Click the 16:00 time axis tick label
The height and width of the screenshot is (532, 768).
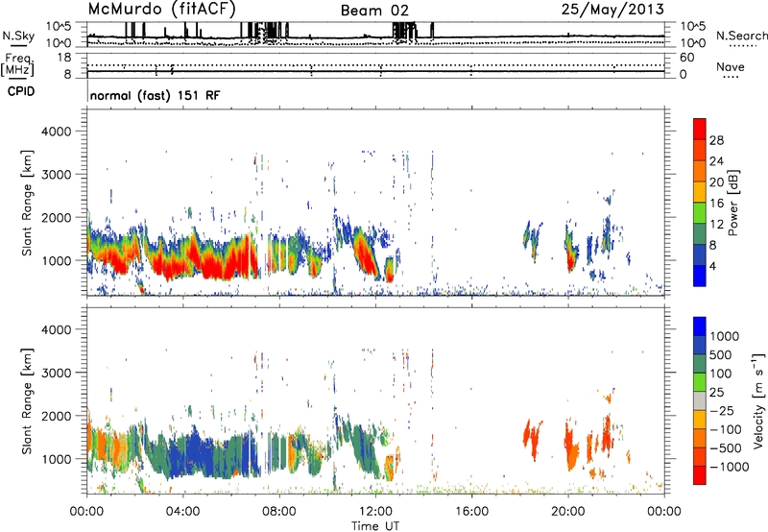(x=471, y=512)
